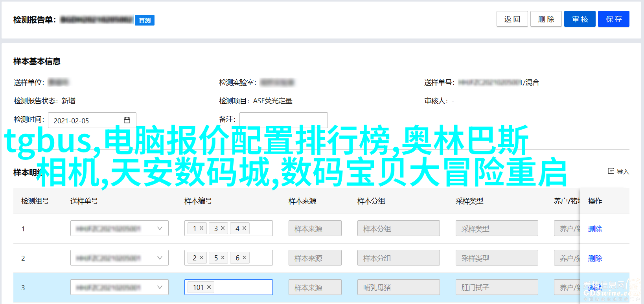Open 送样单号 dropdown in row 1
The width and height of the screenshot is (644, 304).
point(120,228)
